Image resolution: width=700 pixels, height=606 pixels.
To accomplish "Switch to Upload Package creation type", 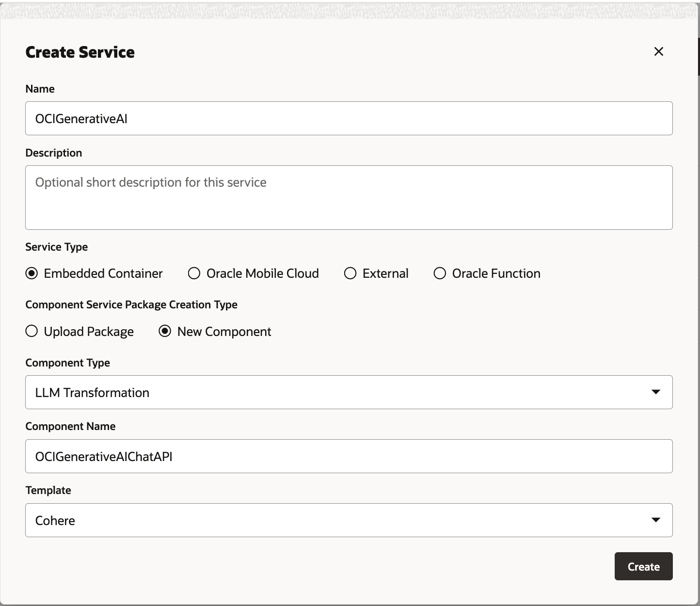I will [32, 332].
